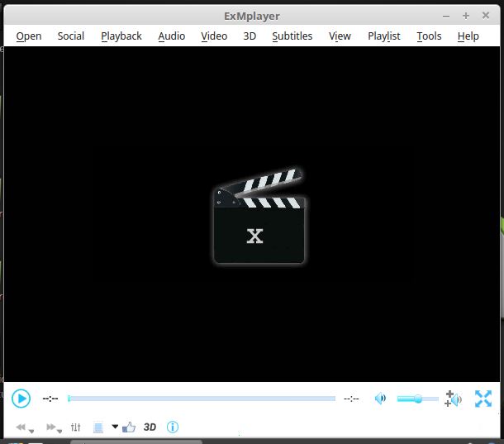Click the clapperboard logo in video area
Image resolution: width=504 pixels, height=444 pixels.
[x=259, y=216]
